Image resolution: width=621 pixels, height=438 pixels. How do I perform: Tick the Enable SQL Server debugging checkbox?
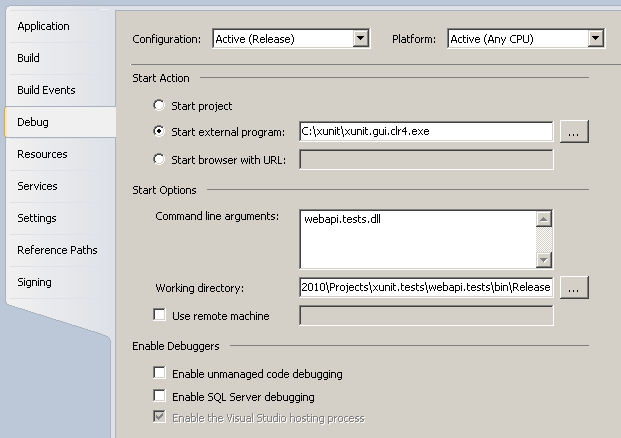tap(159, 396)
